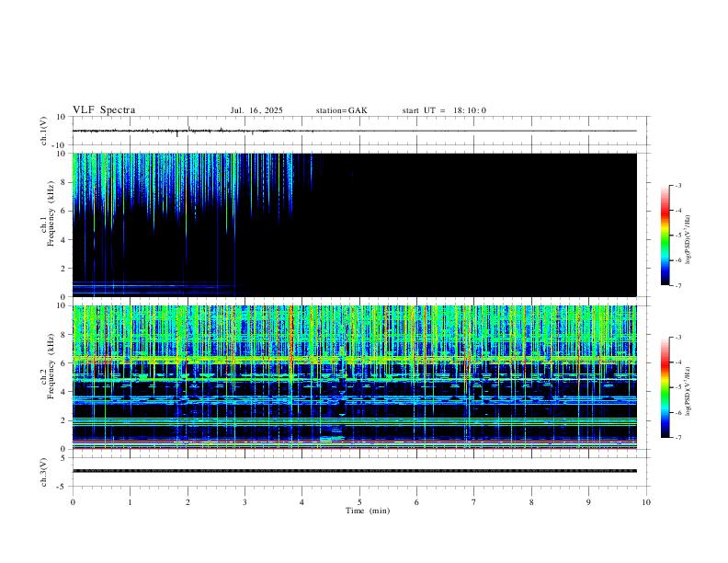
Task: Click time-axis tick label "3"
Action: coord(245,502)
